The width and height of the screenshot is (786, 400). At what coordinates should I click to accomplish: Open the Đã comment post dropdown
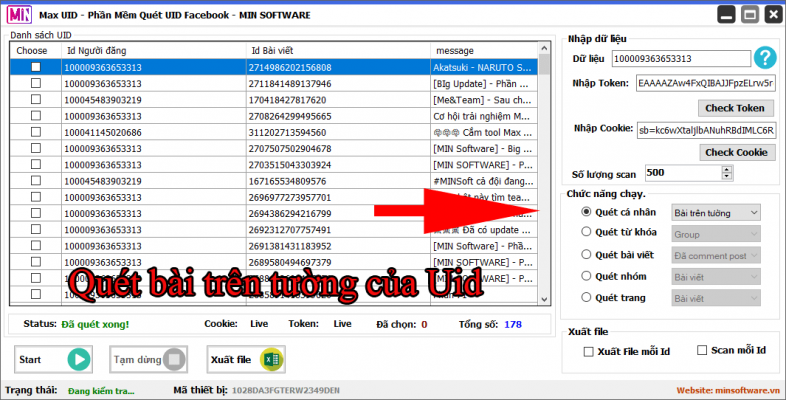716,255
